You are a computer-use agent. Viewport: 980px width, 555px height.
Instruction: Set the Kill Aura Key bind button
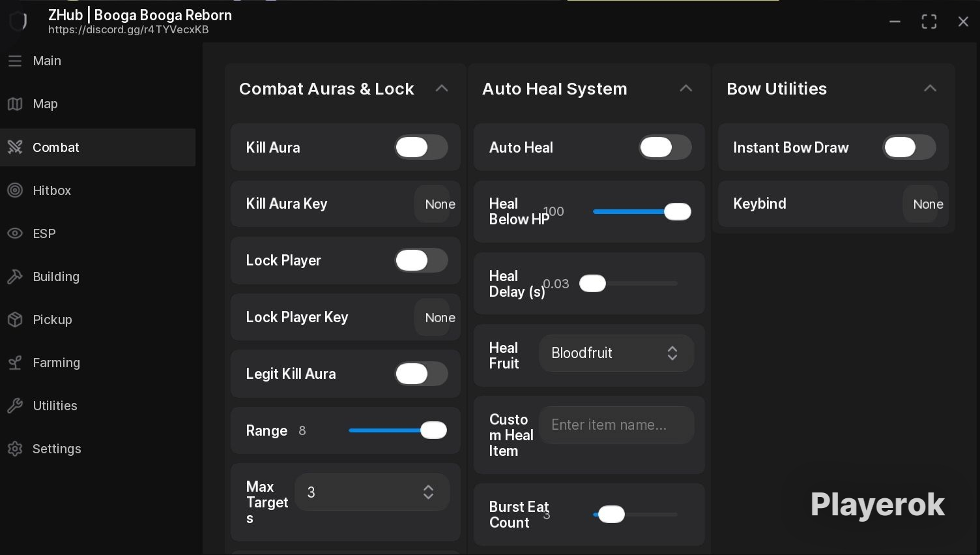point(432,204)
